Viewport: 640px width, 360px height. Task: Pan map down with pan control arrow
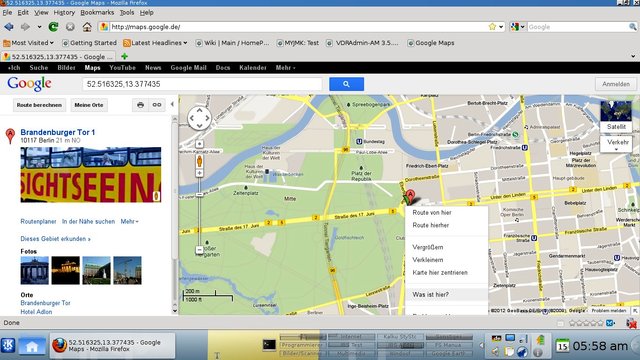199,126
